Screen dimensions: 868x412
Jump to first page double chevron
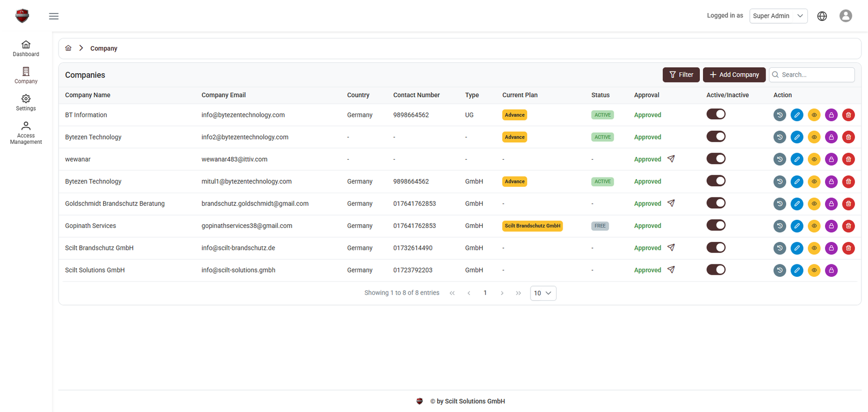[452, 293]
